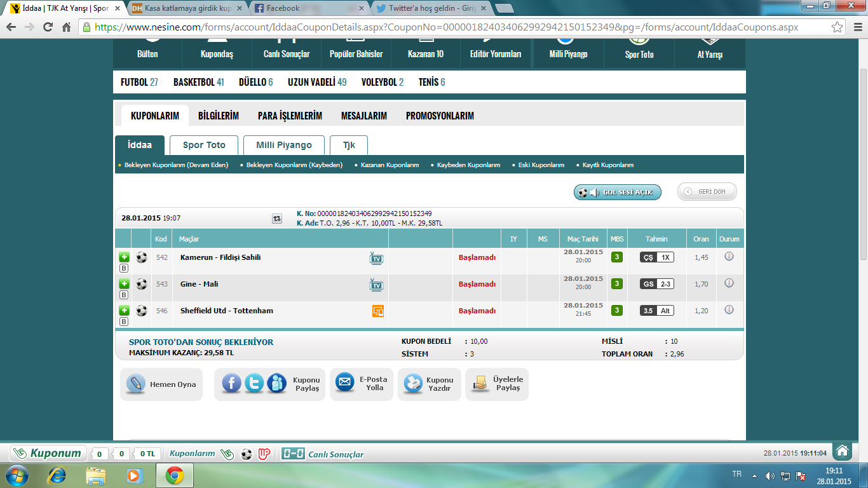Screen dimensions: 868x488
Task: Click the red UP icon in bottom bar
Action: [x=265, y=454]
